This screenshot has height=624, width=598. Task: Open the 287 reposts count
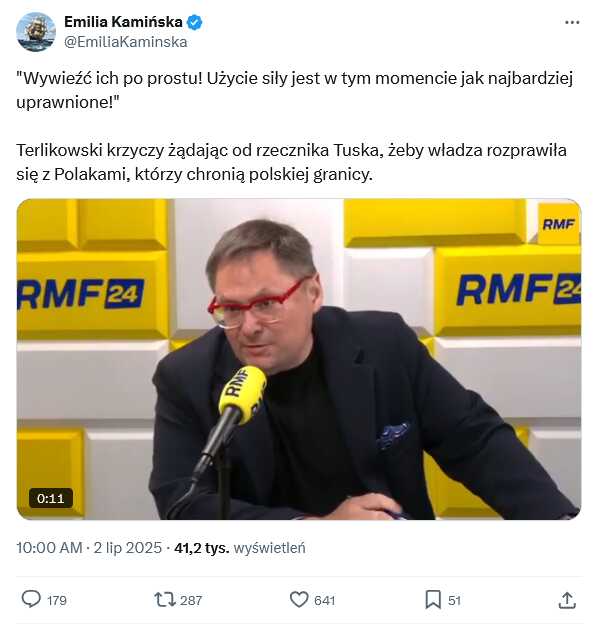(x=191, y=600)
